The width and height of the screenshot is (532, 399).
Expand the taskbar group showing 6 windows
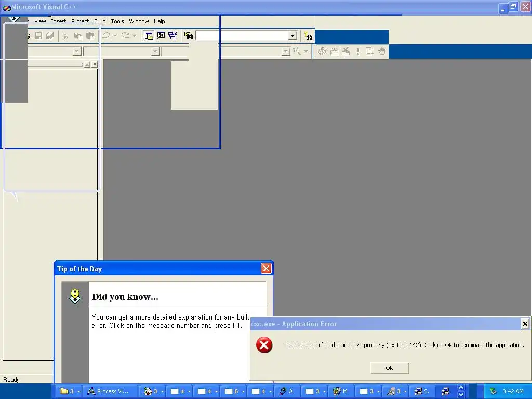pyautogui.click(x=234, y=391)
